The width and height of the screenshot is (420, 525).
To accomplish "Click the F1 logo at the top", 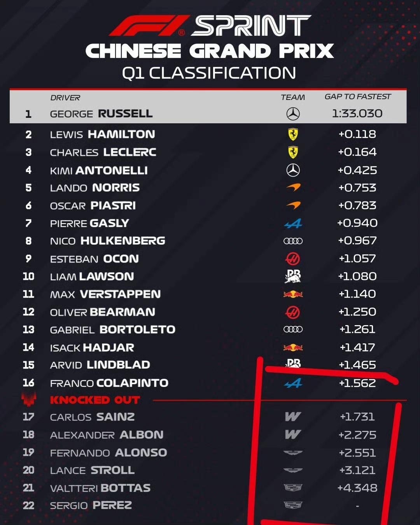I will coord(149,26).
